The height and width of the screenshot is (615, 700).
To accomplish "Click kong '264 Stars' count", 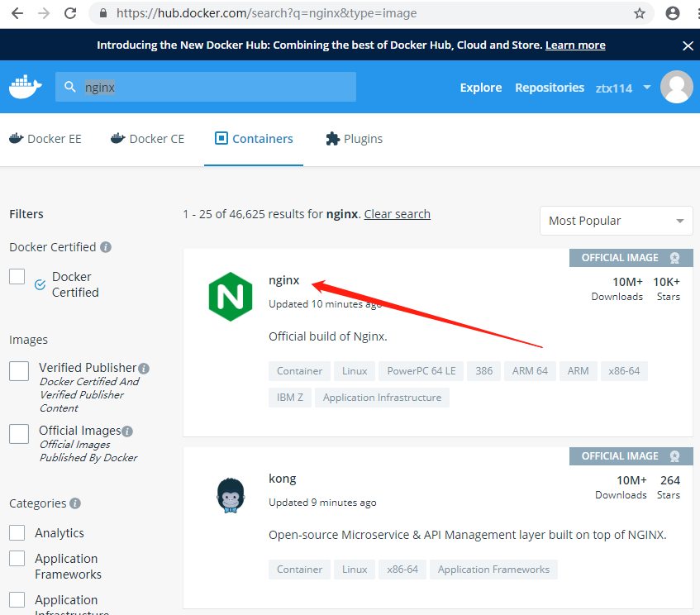I will (669, 487).
